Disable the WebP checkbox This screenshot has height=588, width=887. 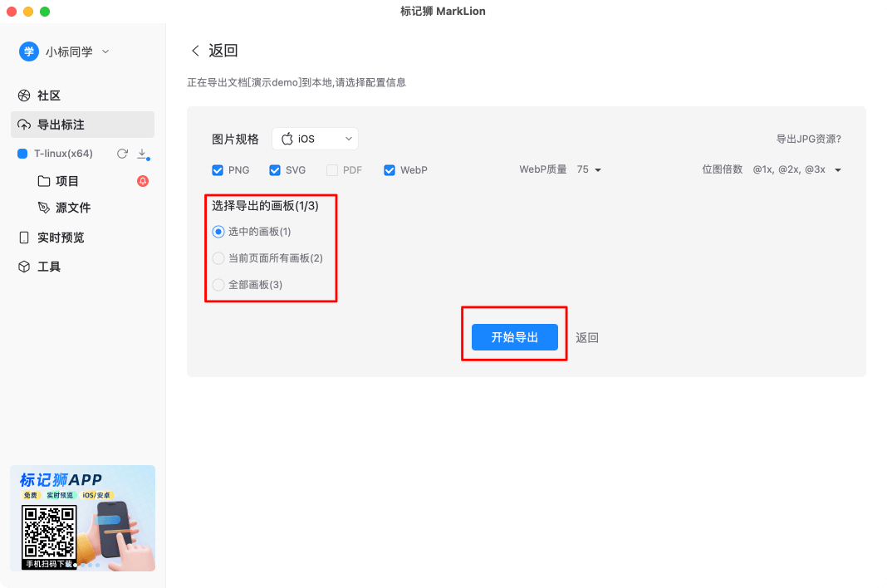pyautogui.click(x=389, y=169)
